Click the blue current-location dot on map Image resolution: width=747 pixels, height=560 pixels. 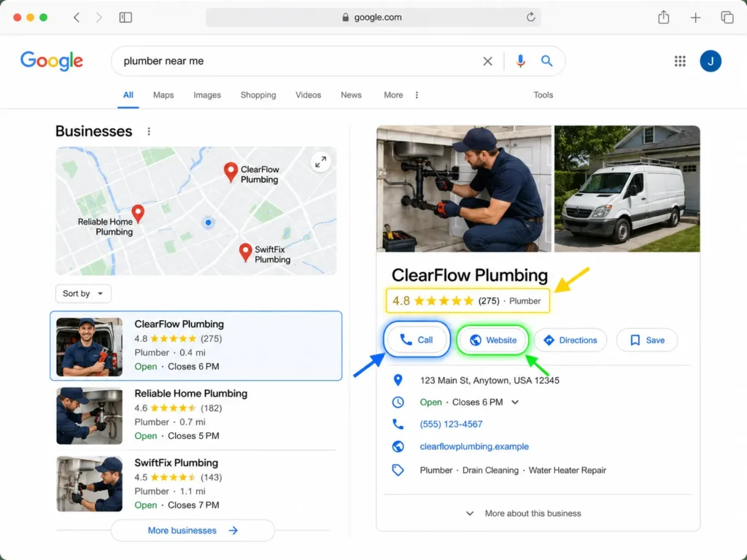(x=208, y=222)
